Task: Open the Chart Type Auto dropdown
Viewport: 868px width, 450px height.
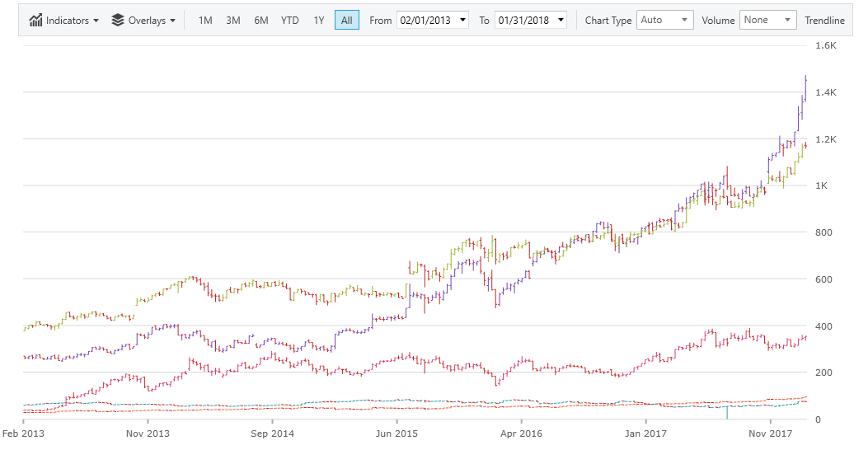Action: pos(665,20)
